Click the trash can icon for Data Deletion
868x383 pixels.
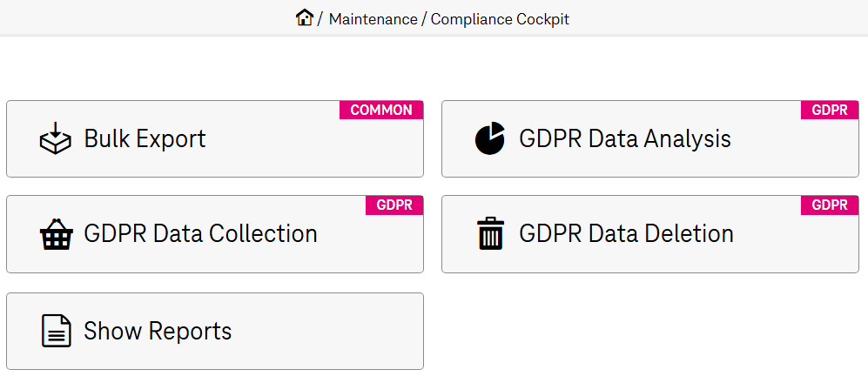click(490, 234)
